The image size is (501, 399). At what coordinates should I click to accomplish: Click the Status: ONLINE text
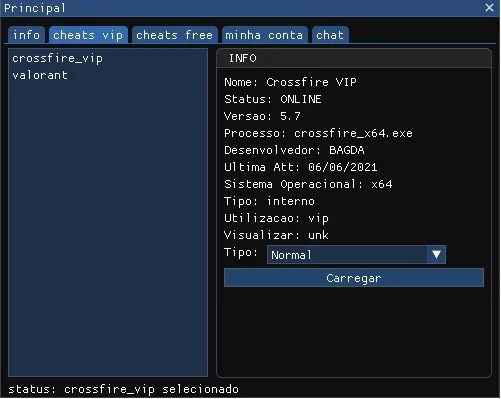(x=273, y=99)
